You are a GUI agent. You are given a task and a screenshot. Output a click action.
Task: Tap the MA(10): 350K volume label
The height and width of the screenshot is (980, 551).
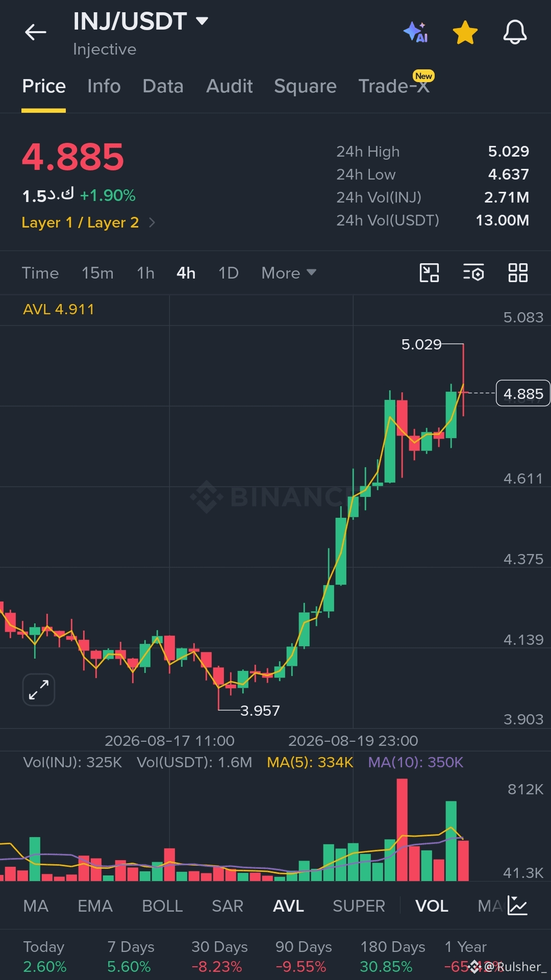click(416, 762)
